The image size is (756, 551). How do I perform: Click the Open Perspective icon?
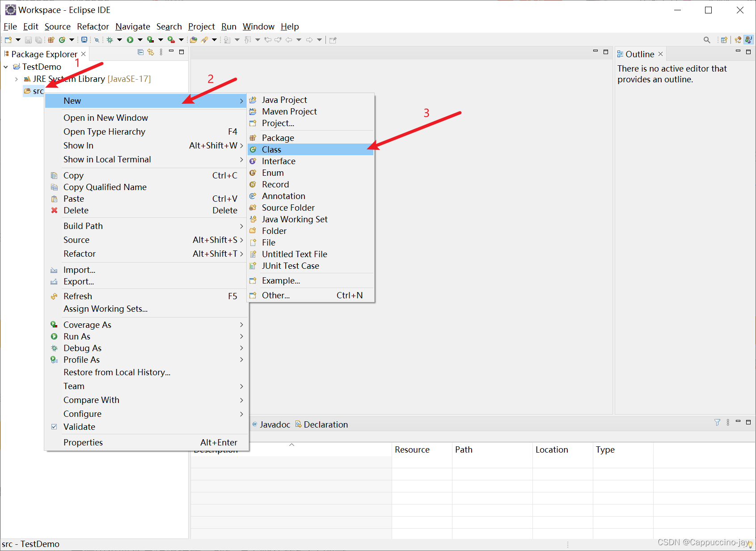point(724,40)
